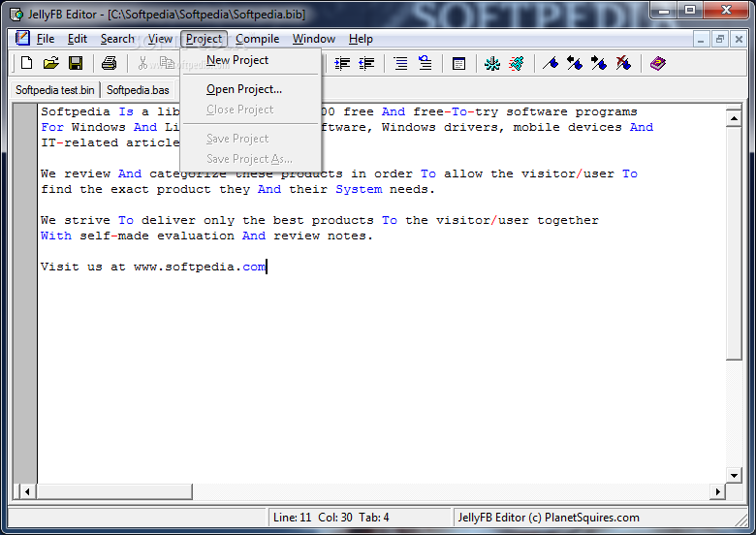
Task: Click the word 'With' in editor
Action: coord(56,236)
